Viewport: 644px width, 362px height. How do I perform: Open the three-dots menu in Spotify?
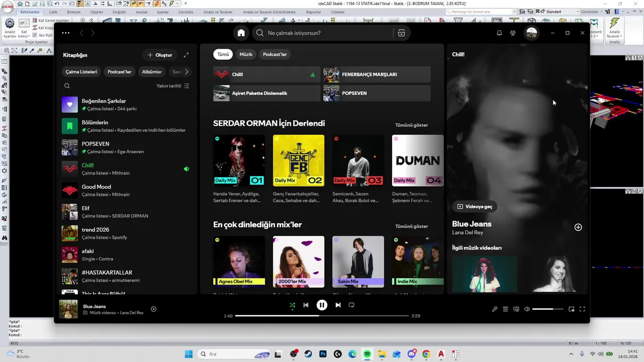click(x=66, y=33)
